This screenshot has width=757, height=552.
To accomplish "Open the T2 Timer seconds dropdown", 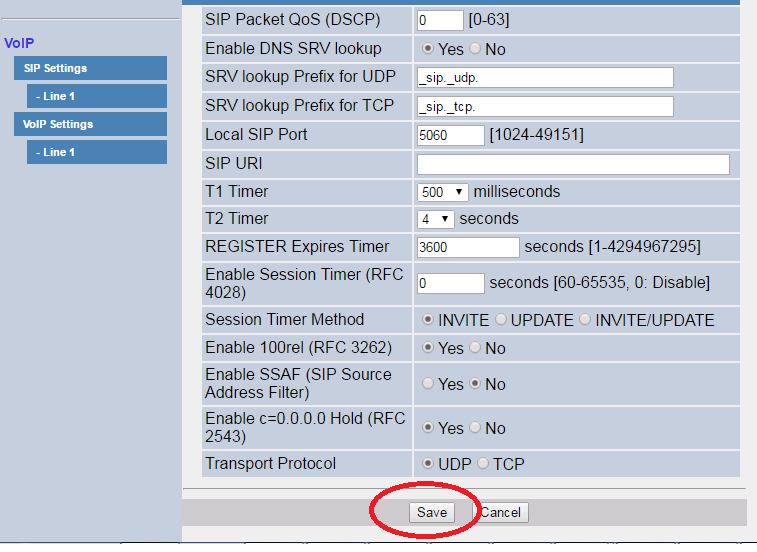I will (x=436, y=219).
